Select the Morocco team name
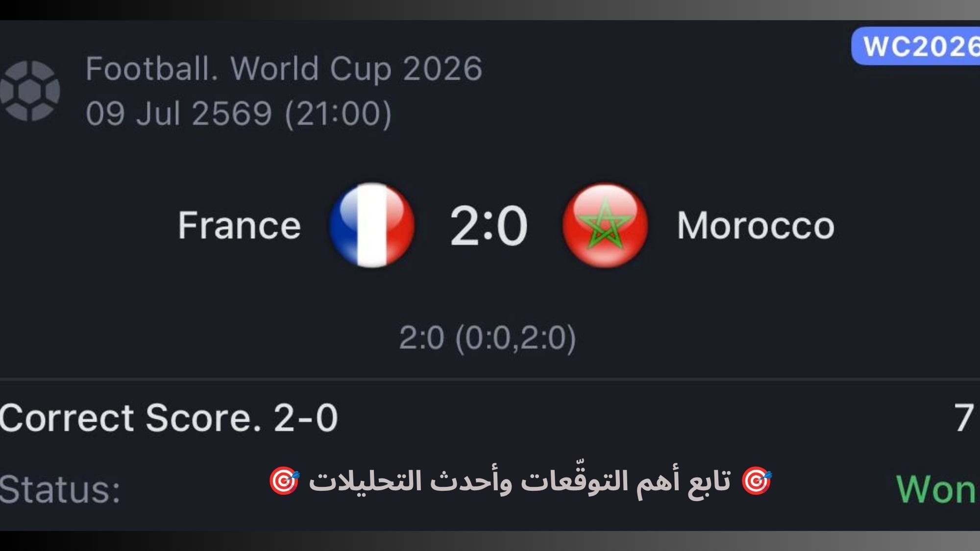 pyautogui.click(x=756, y=226)
